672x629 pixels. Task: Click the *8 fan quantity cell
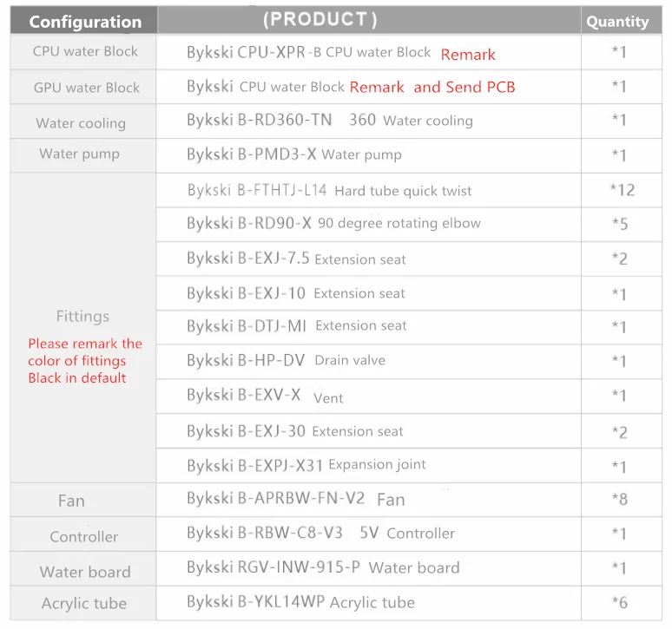pos(622,499)
